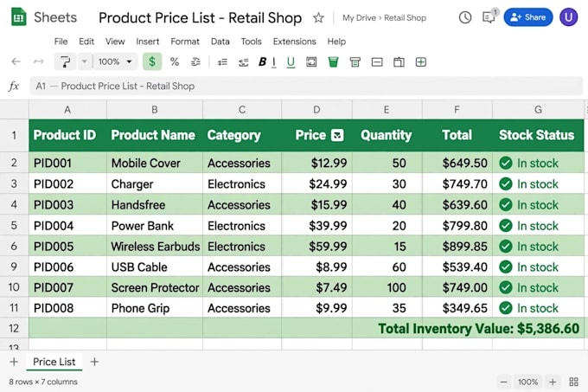
Task: Select row 5 header
Action: [14, 225]
